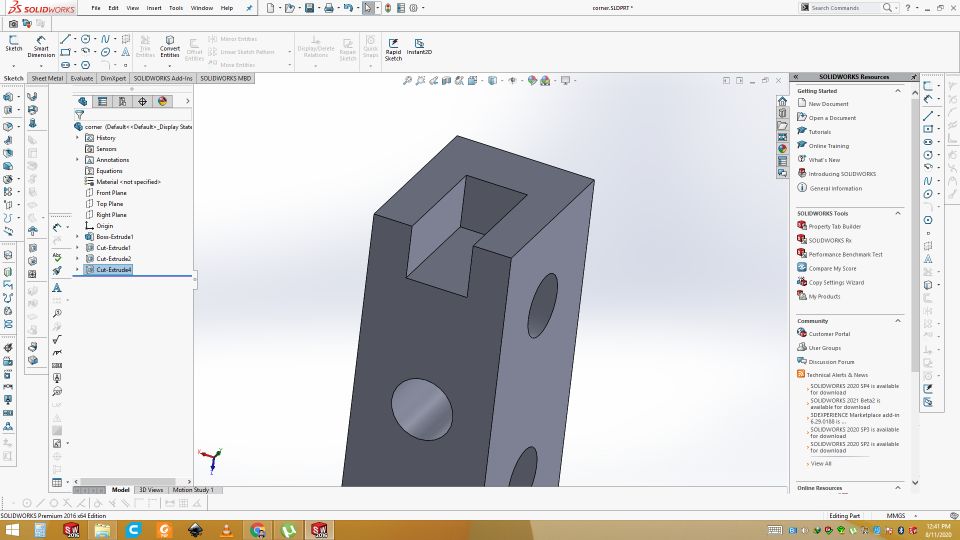Click the Print icon in top toolbar
This screenshot has height=540, width=960.
pos(329,8)
